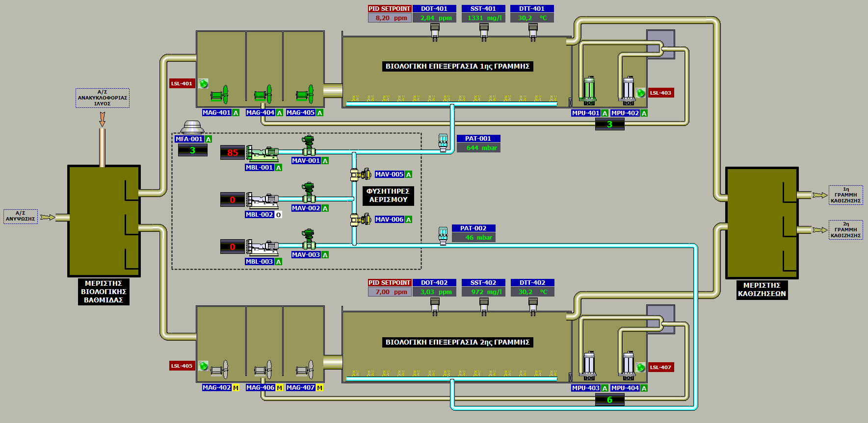Viewport: 868px width, 423px height.
Task: Click the MBL-001 label button
Action: [x=259, y=168]
